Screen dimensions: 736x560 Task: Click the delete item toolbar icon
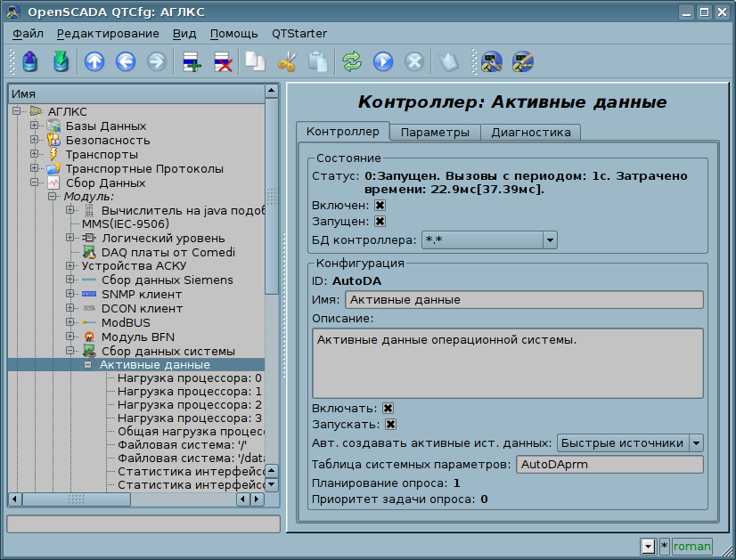click(222, 61)
